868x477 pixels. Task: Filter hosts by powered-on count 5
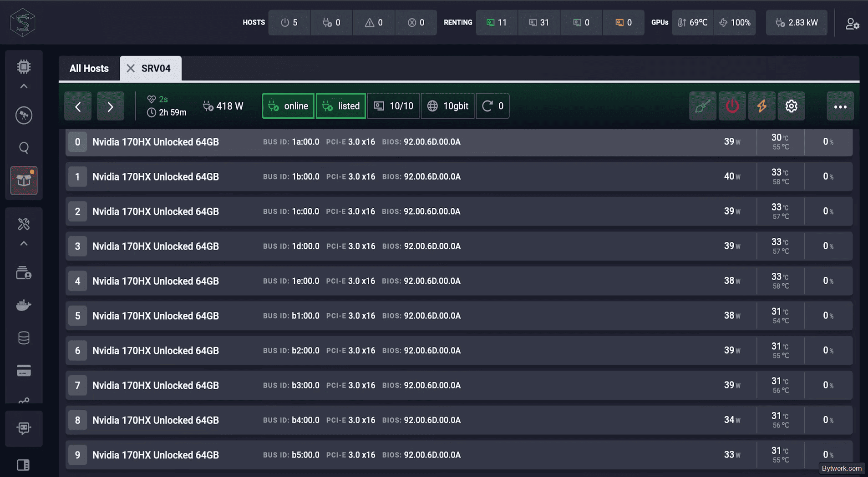coord(289,22)
